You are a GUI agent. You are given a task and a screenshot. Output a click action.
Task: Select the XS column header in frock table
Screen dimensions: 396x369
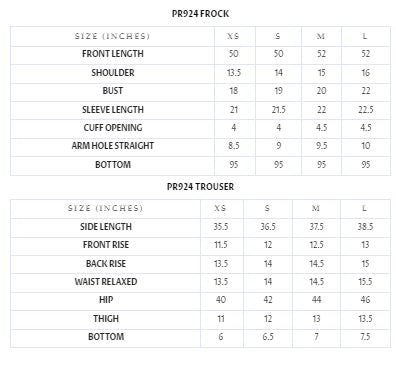(x=233, y=36)
